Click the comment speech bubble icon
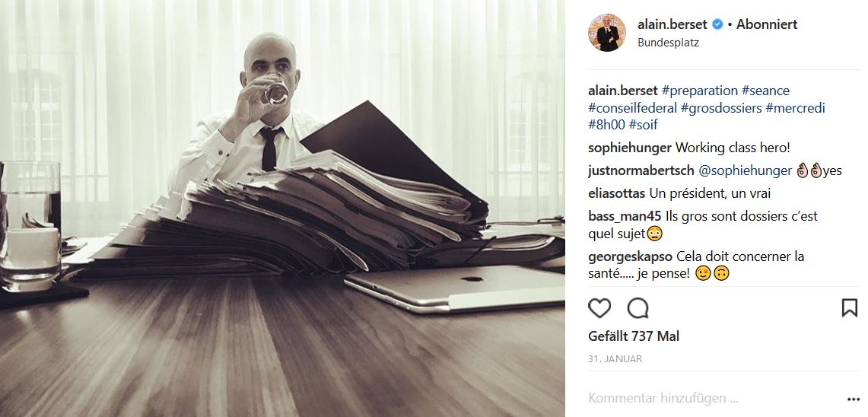 click(637, 308)
